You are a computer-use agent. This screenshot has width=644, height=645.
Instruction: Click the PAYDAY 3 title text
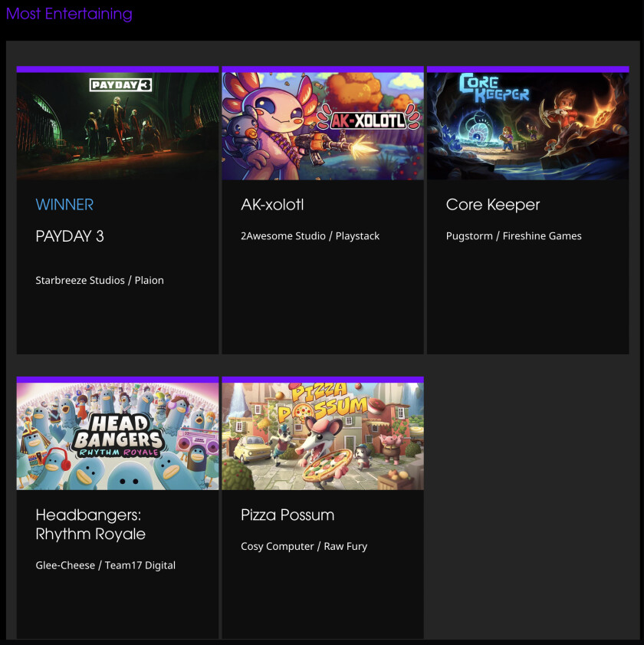[x=70, y=236]
